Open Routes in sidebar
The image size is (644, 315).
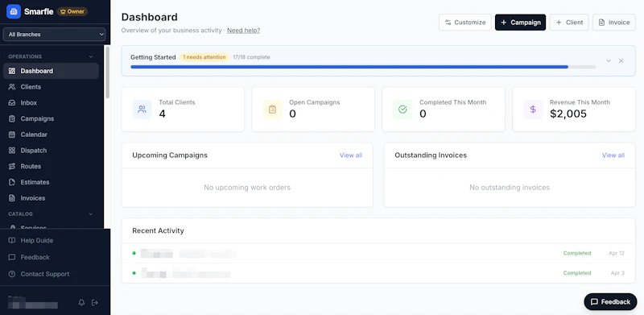[x=51, y=166]
